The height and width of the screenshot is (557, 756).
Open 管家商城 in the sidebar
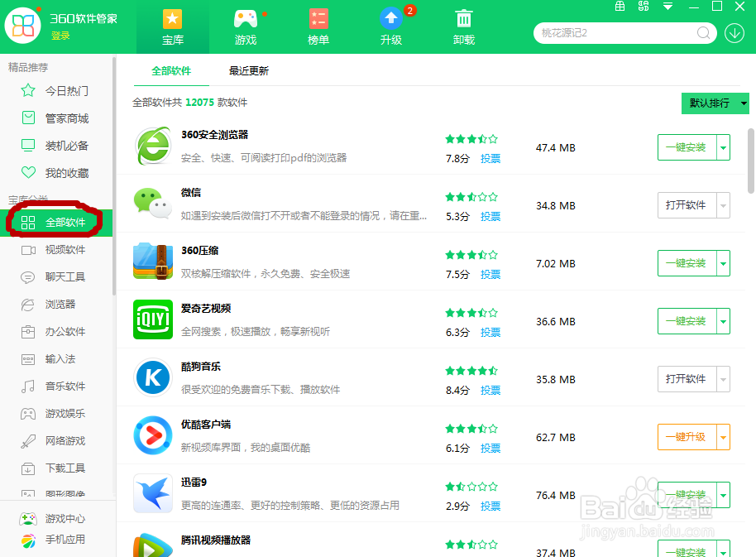point(56,118)
